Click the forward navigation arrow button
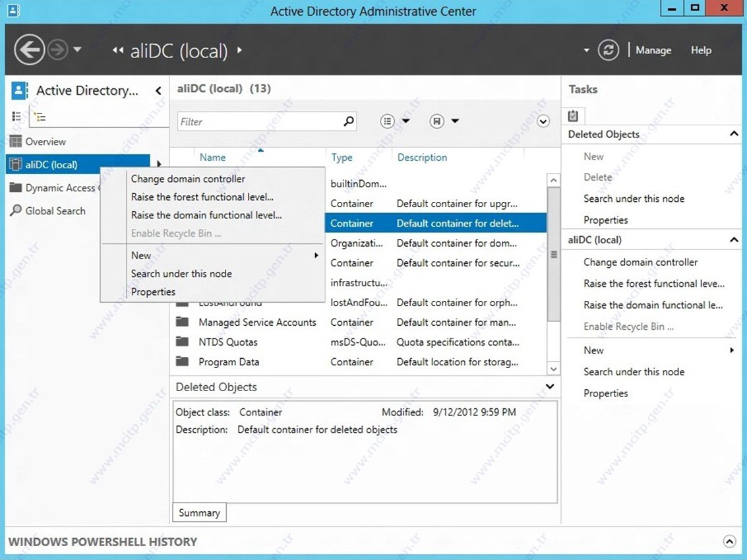 [57, 49]
